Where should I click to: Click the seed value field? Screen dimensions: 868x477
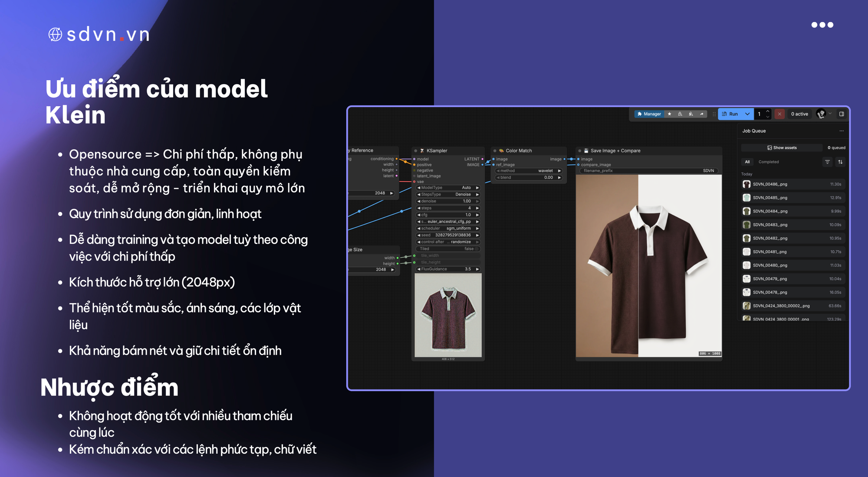click(x=448, y=235)
